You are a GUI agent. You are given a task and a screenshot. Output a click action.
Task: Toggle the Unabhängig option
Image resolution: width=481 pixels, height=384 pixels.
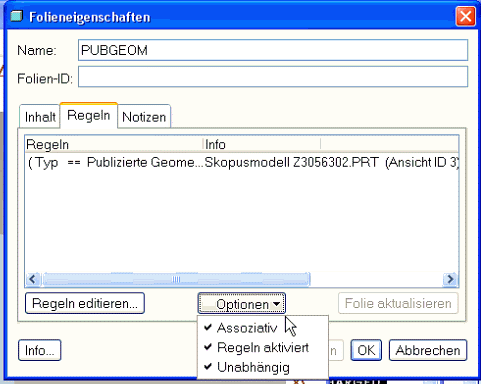click(253, 367)
